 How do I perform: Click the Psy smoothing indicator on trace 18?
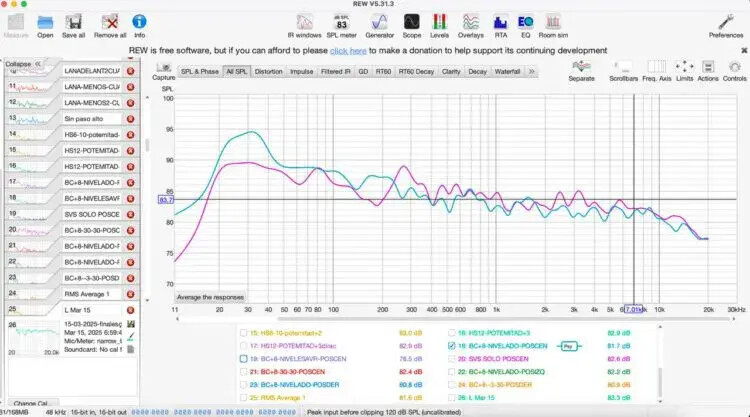(x=568, y=346)
